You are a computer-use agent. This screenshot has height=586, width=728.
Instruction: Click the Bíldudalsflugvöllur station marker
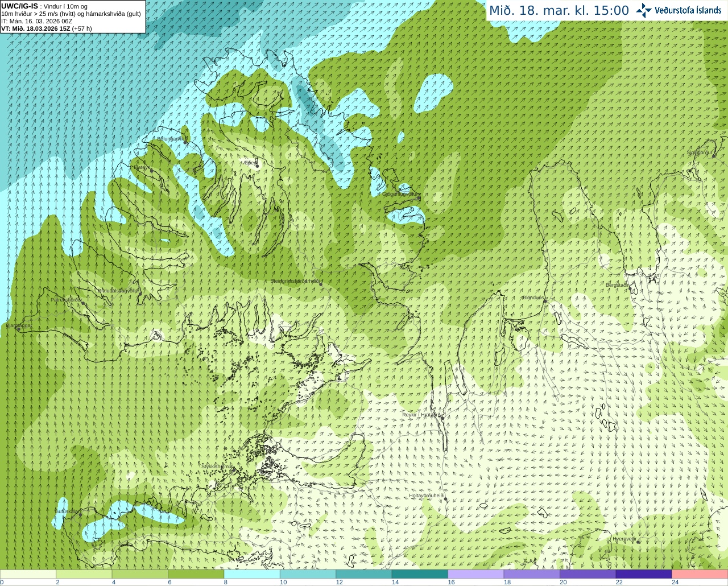pos(139,294)
